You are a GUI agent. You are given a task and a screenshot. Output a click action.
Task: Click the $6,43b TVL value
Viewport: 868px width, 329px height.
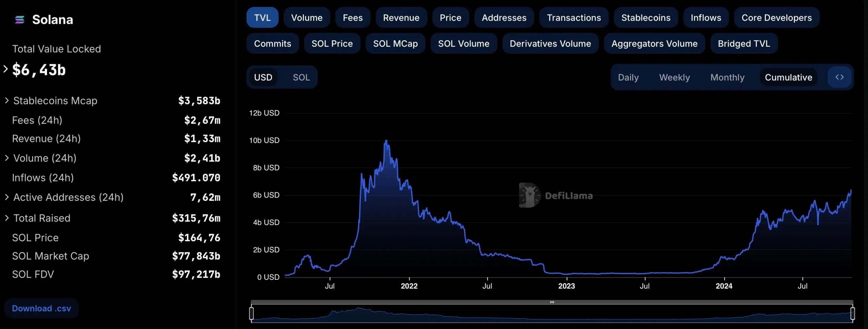pyautogui.click(x=39, y=70)
